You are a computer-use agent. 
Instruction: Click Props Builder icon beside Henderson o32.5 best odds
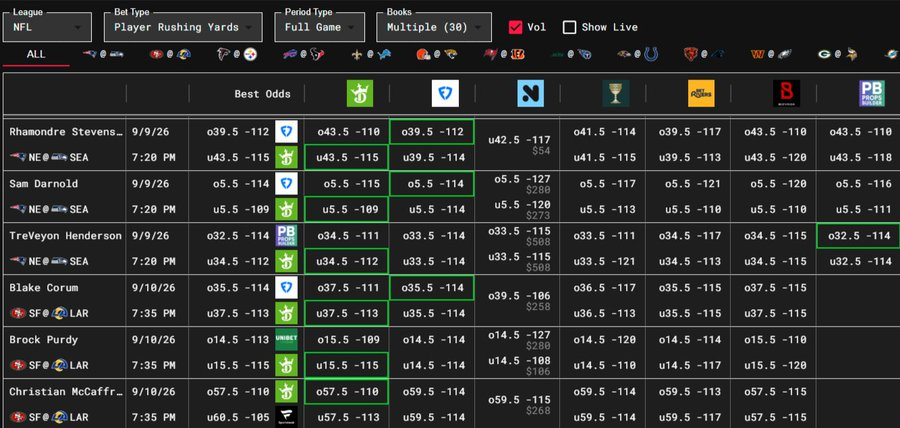pyautogui.click(x=286, y=235)
